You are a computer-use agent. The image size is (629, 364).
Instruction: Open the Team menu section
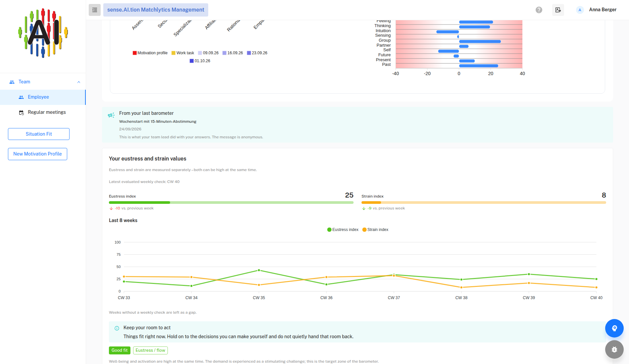pos(43,82)
